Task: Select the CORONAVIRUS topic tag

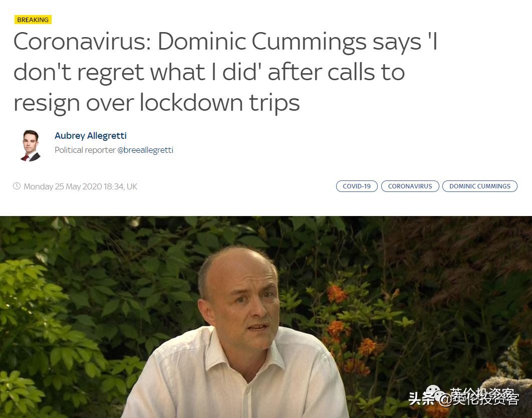Action: (x=410, y=186)
